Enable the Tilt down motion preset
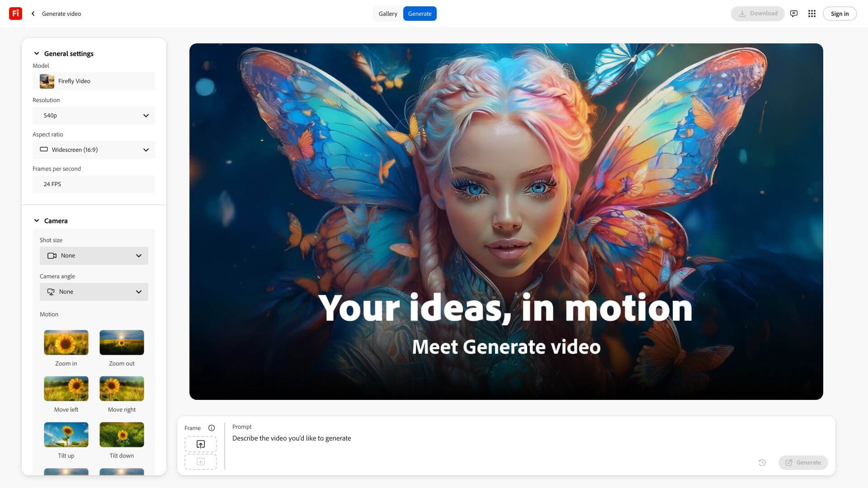Viewport: 868px width, 488px height. pos(122,434)
